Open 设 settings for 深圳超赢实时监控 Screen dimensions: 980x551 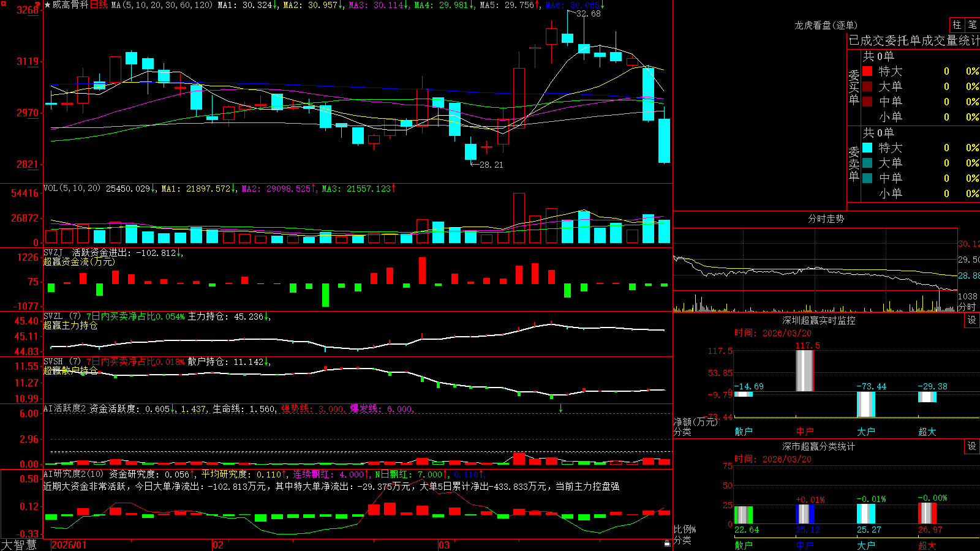[x=972, y=320]
